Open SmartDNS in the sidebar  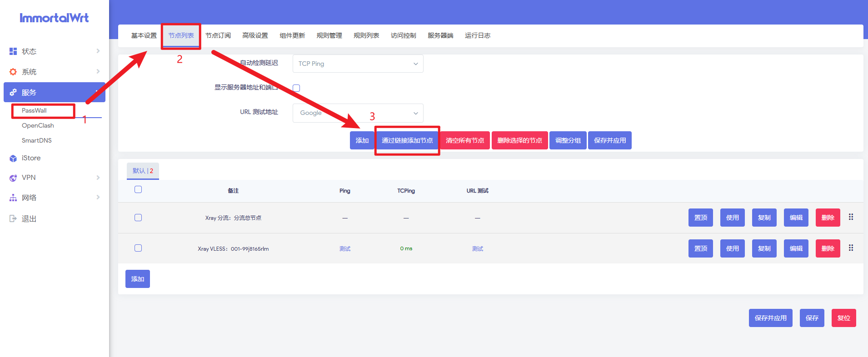pos(37,140)
